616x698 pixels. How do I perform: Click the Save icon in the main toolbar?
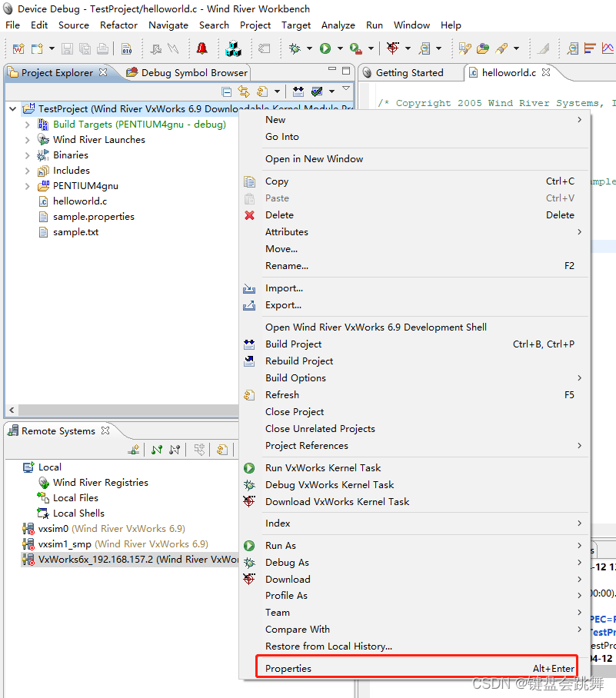65,48
